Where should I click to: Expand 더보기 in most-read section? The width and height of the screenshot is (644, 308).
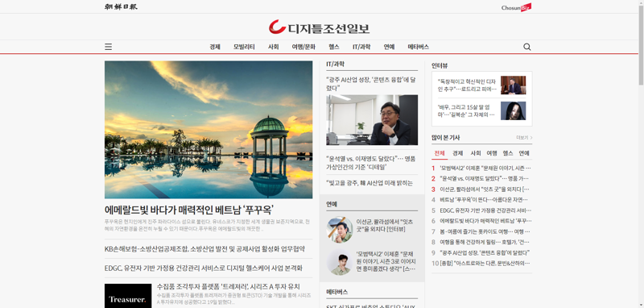524,138
